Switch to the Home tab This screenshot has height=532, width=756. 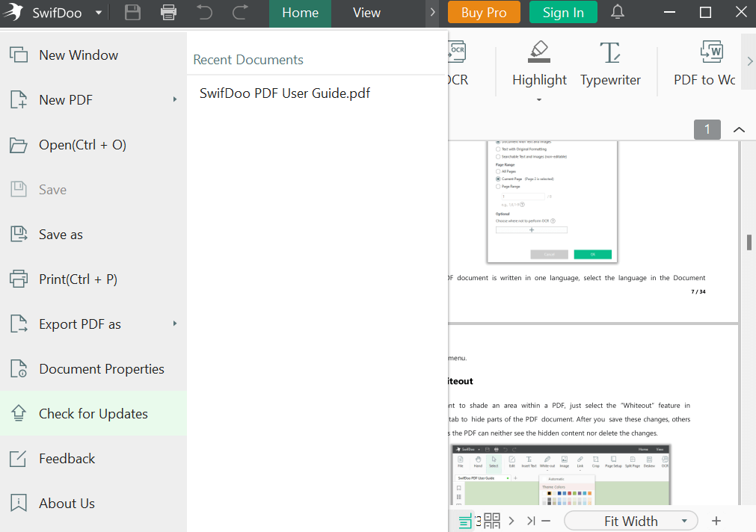click(x=300, y=13)
